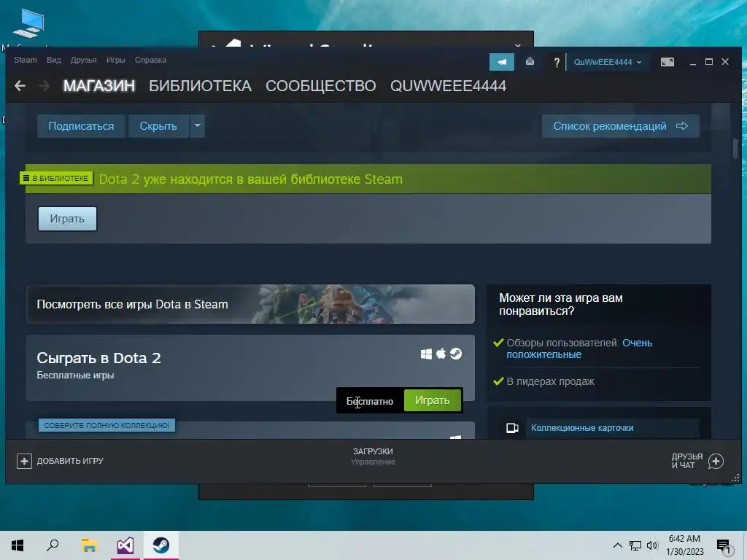Click the Бесплатные игры text
The image size is (747, 560).
pos(75,376)
